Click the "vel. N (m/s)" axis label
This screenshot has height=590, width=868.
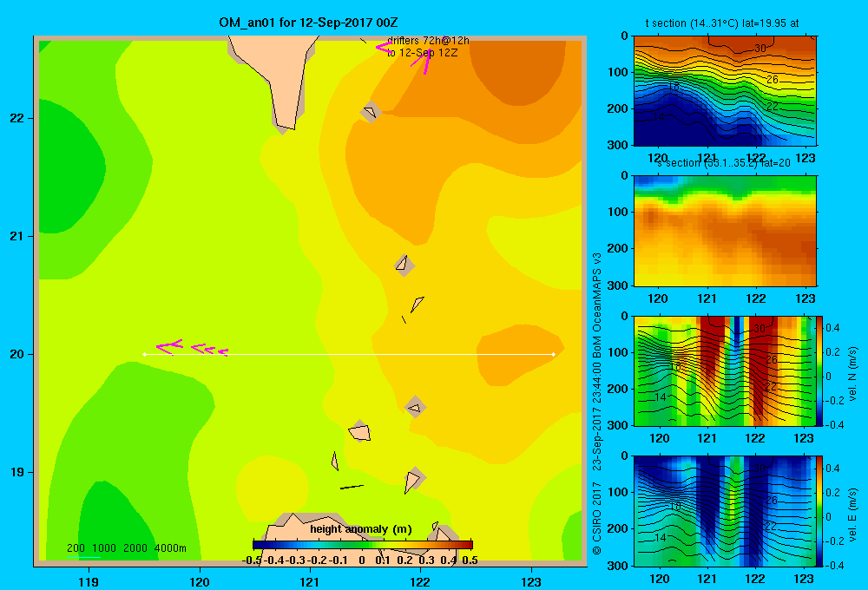852,374
